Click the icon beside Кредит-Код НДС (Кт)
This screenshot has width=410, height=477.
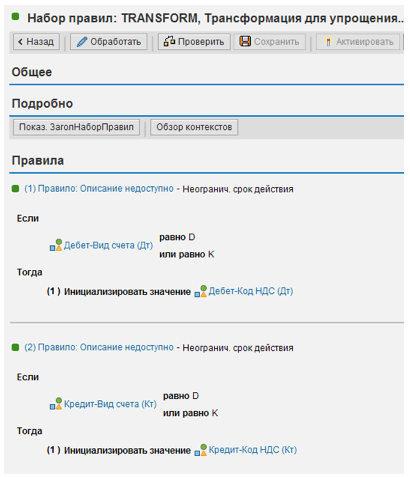point(201,450)
